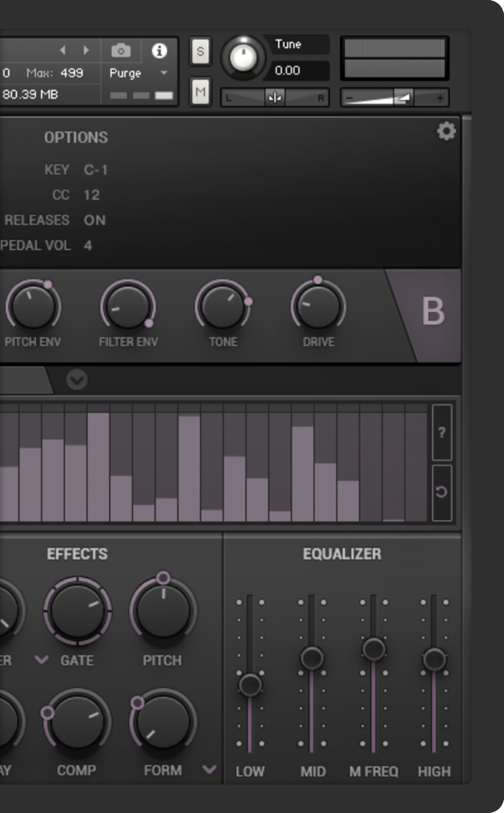504x813 pixels.
Task: Click the 80.39 MB memory readout
Action: tap(30, 95)
